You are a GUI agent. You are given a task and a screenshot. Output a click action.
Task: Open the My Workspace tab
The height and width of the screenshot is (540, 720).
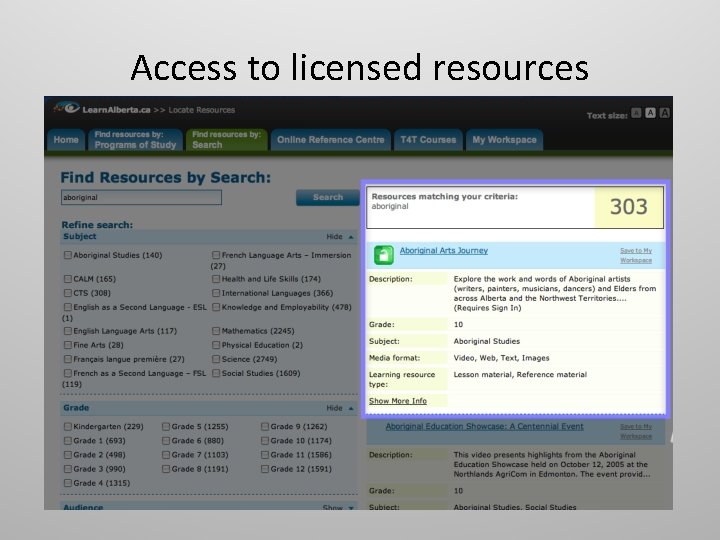point(504,140)
